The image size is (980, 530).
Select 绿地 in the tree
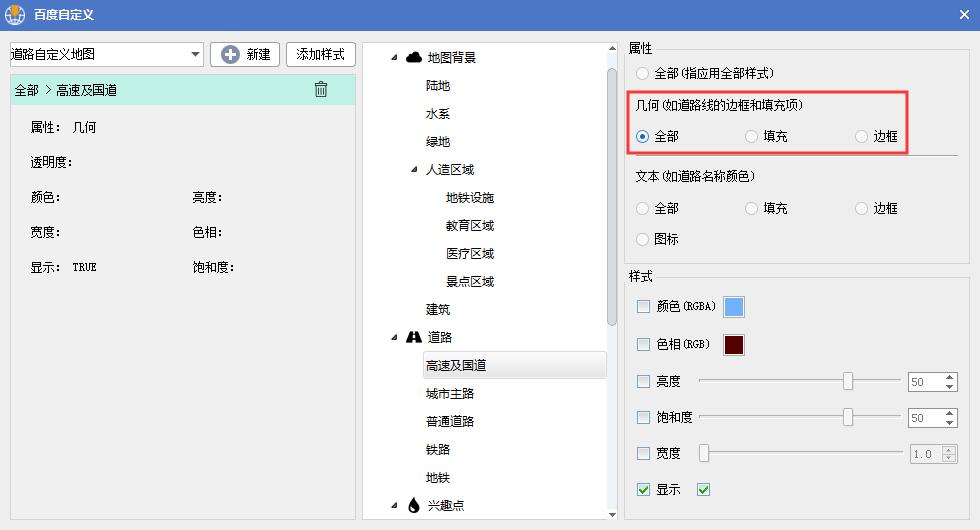tap(438, 142)
